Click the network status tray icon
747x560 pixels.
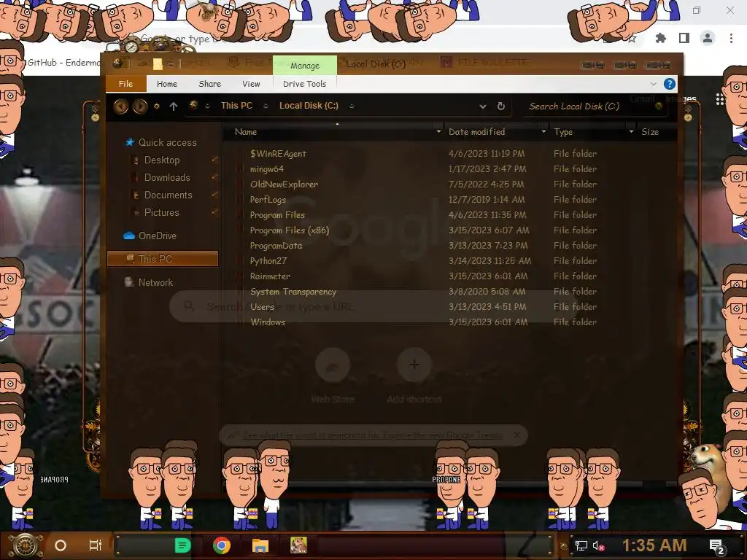tap(581, 545)
